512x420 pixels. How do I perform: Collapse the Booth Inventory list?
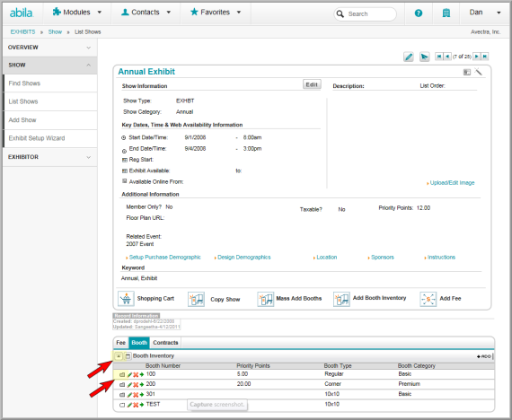(x=119, y=356)
